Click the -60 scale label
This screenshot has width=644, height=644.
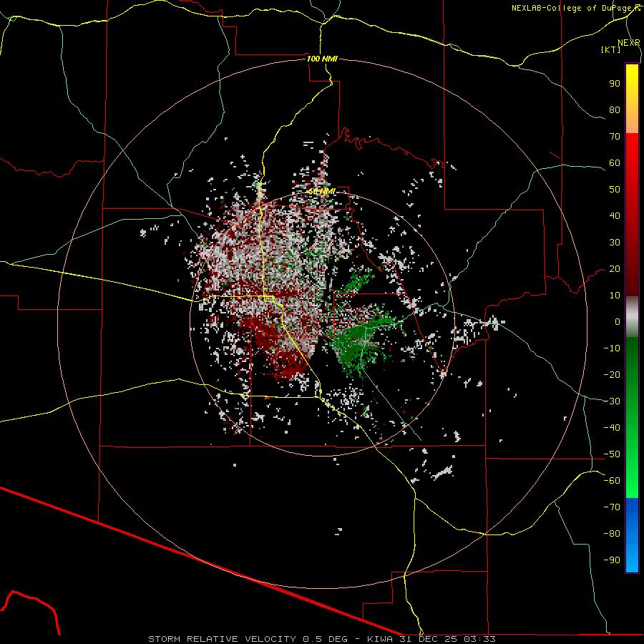point(612,481)
